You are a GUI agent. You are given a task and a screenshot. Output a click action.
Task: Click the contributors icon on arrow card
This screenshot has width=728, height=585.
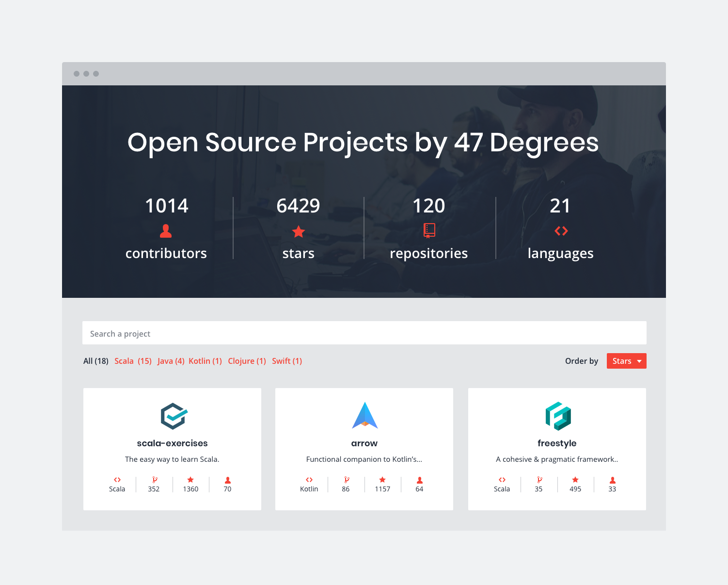419,480
